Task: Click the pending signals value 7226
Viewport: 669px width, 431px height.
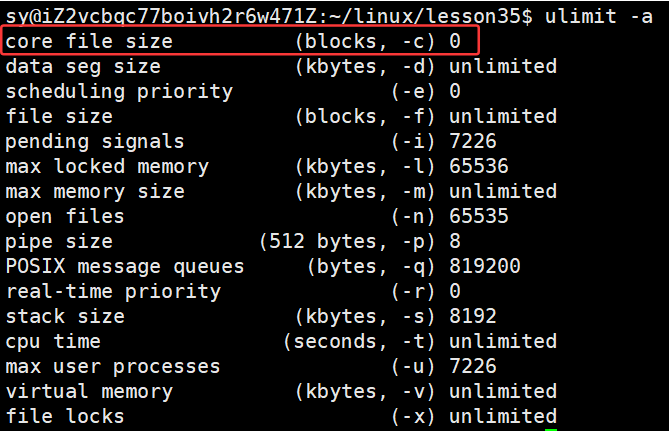Action: coord(473,141)
